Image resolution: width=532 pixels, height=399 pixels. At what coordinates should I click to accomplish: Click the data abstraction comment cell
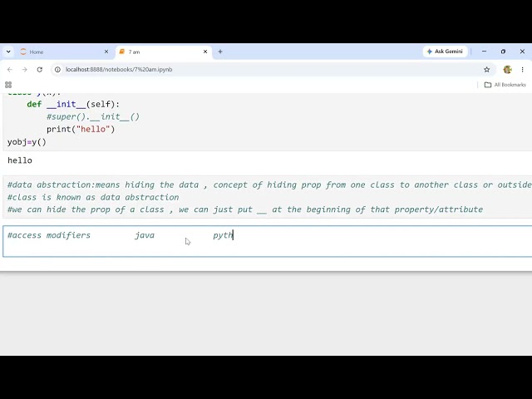(268, 197)
